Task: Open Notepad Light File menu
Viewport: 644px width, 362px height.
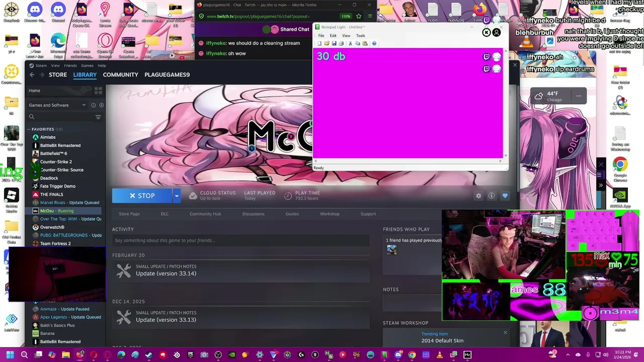Action: pyautogui.click(x=321, y=36)
